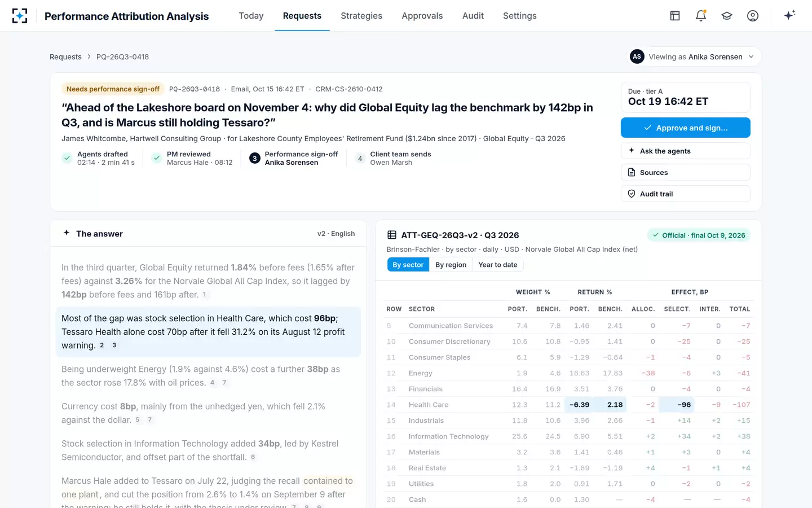Viewport: 812px width, 508px height.
Task: Click the highlighted Health Care answer paragraph
Action: tap(208, 332)
